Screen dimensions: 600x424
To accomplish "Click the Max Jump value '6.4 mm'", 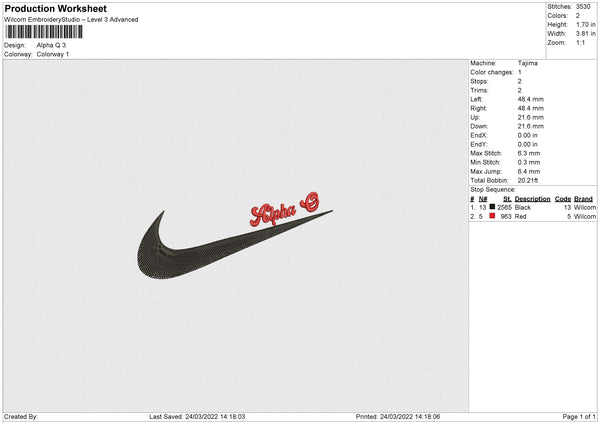I will click(529, 171).
